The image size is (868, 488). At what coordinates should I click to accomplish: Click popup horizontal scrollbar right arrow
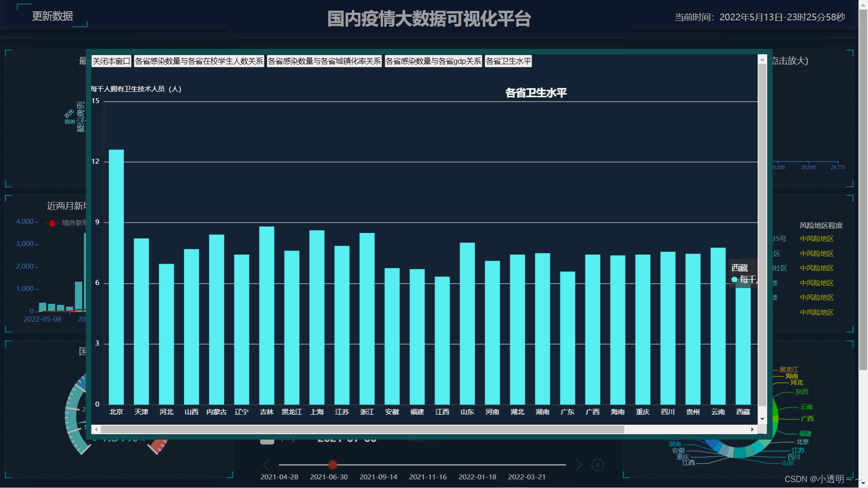click(752, 429)
